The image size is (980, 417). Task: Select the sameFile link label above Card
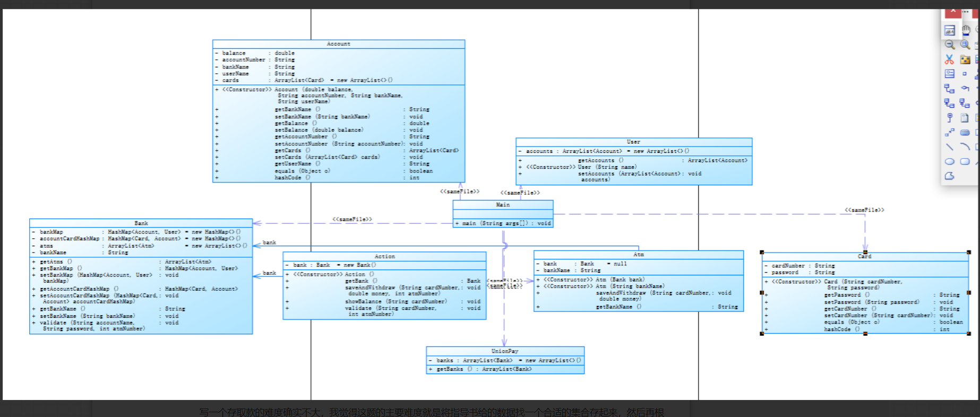pyautogui.click(x=864, y=210)
